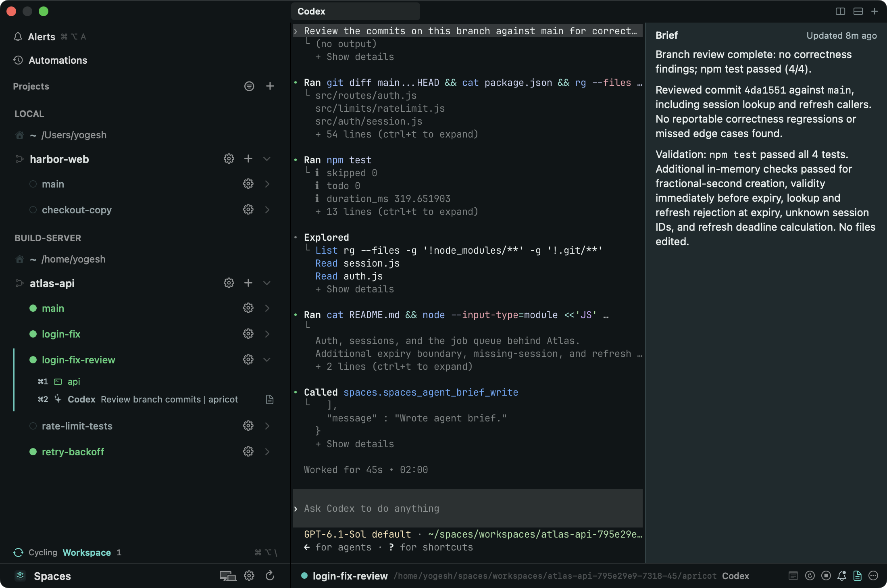Click the Projects filter icon

point(249,86)
